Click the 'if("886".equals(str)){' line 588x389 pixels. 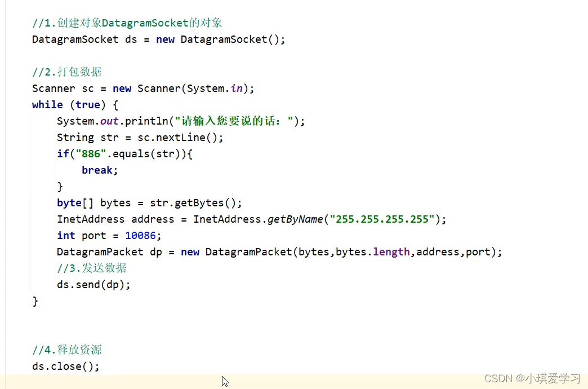pos(125,153)
